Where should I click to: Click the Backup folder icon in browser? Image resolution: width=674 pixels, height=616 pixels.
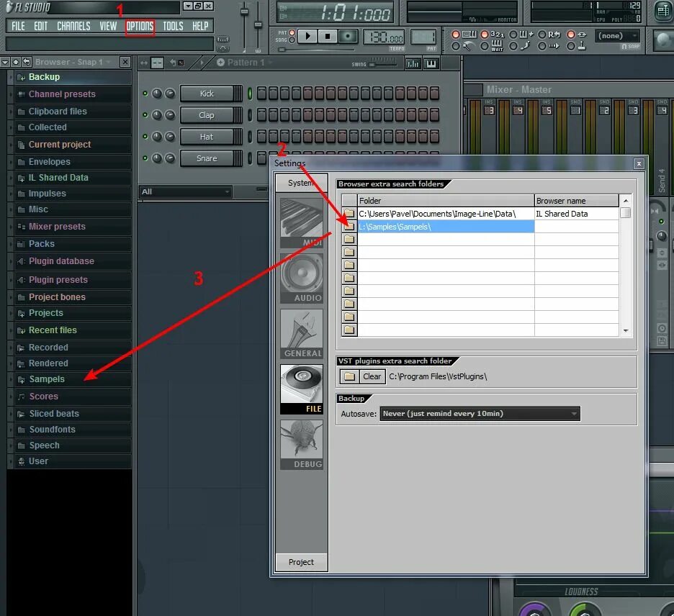point(21,77)
